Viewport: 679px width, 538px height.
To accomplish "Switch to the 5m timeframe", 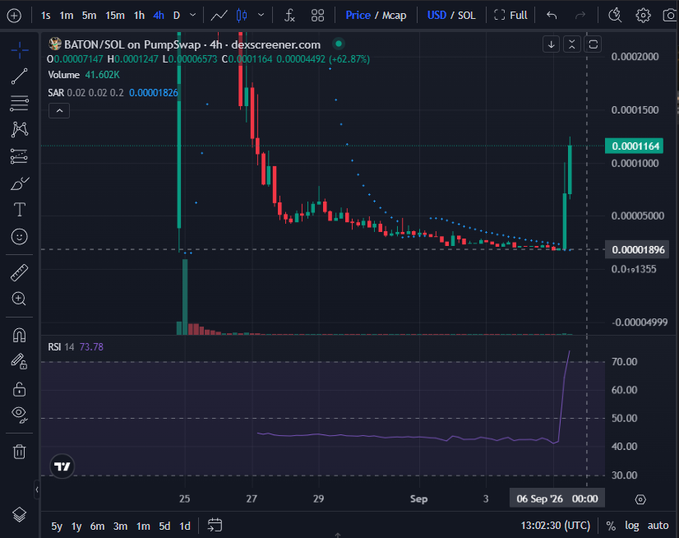I will click(x=89, y=16).
